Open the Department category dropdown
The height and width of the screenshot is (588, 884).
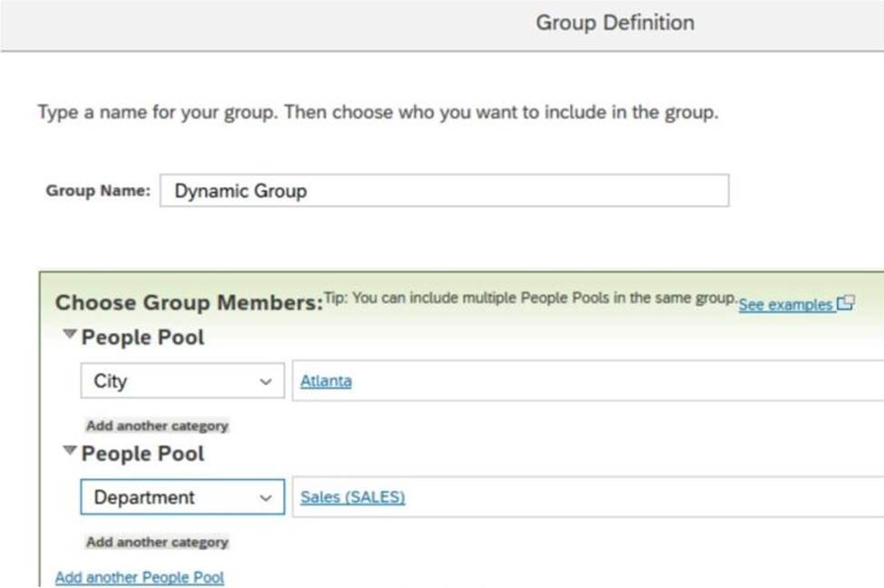tap(182, 497)
